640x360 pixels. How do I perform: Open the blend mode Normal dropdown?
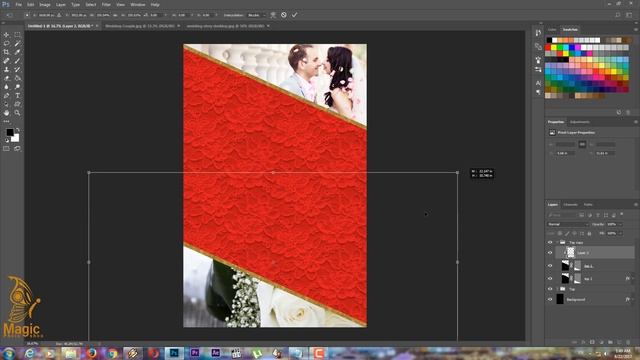pos(567,224)
